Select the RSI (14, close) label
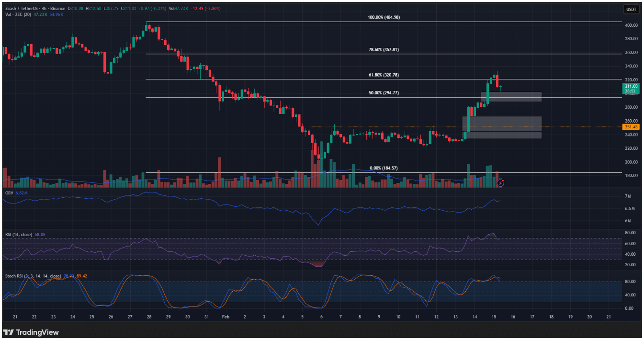The width and height of the screenshot is (644, 340). 18,235
